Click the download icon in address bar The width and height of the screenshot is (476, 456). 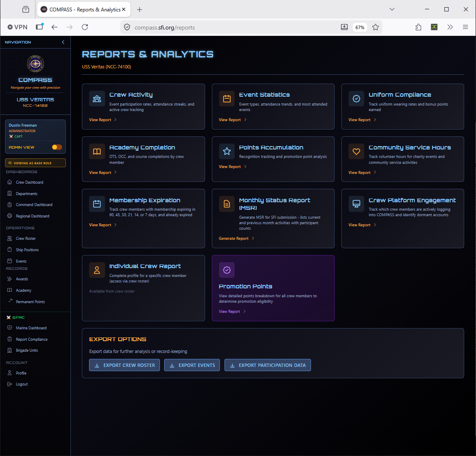pyautogui.click(x=344, y=27)
